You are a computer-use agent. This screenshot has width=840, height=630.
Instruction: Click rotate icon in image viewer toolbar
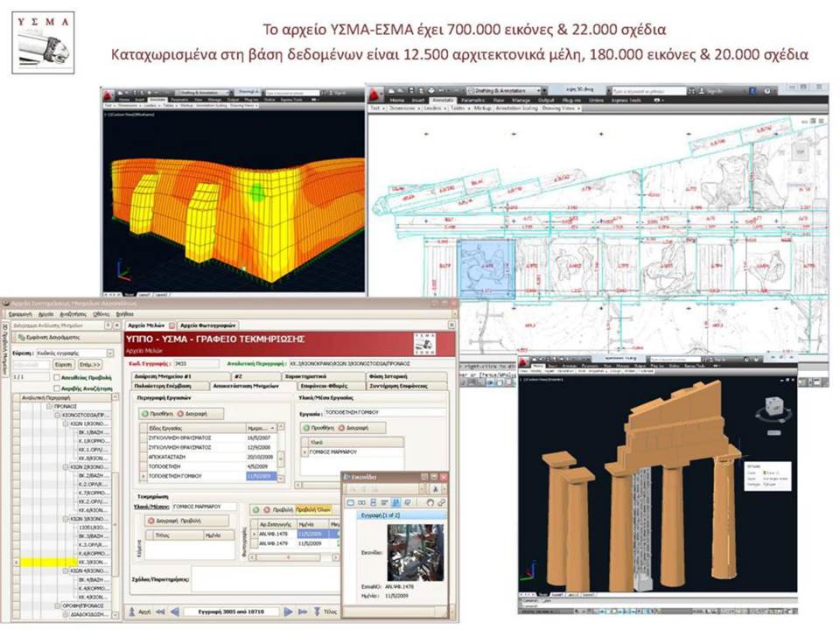[430, 502]
